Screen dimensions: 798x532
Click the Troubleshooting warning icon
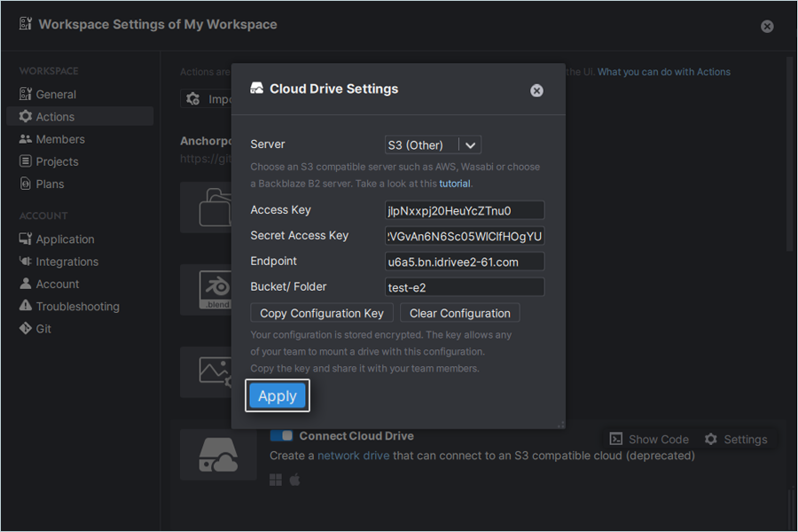tap(26, 305)
